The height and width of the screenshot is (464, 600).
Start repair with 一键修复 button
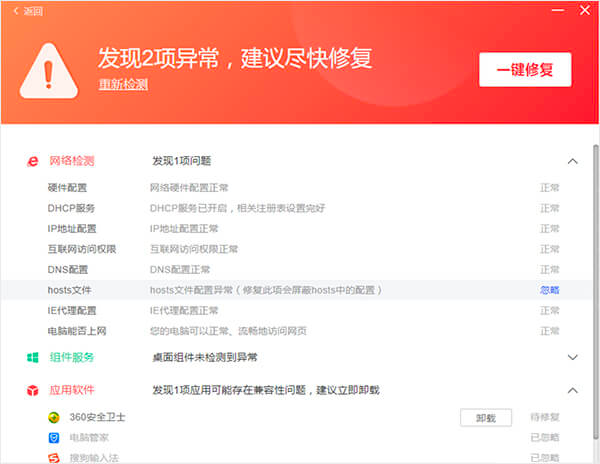point(525,70)
